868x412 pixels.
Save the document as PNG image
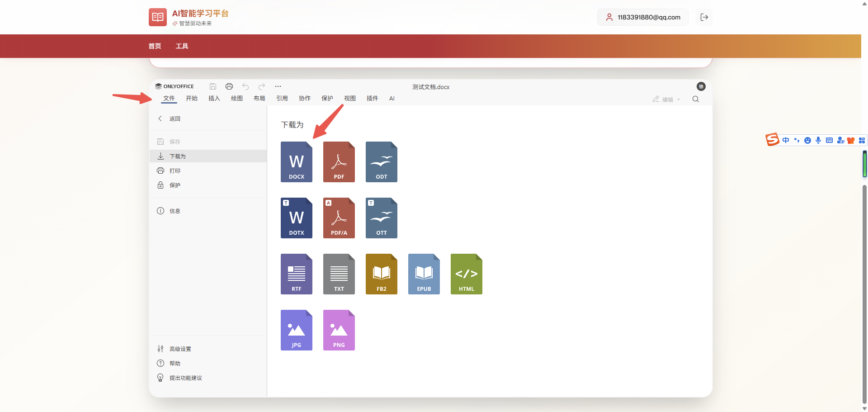[339, 330]
